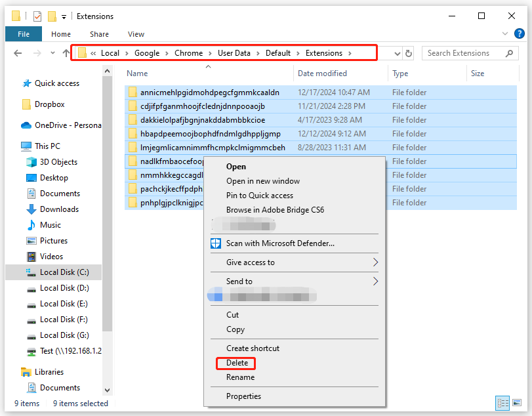The width and height of the screenshot is (532, 416).
Task: Expand the ribbon chevron
Action: [505, 33]
